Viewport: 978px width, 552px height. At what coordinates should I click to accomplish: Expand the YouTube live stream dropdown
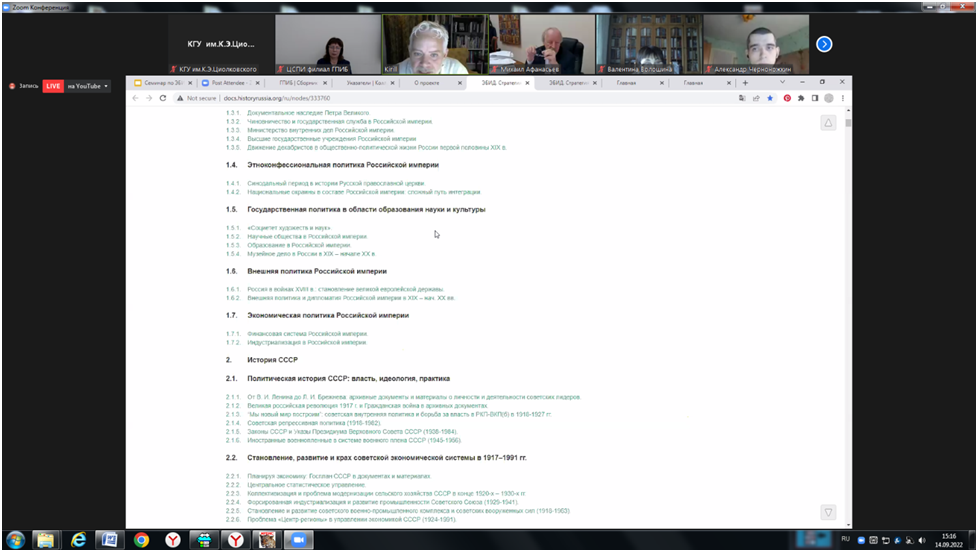(x=106, y=86)
